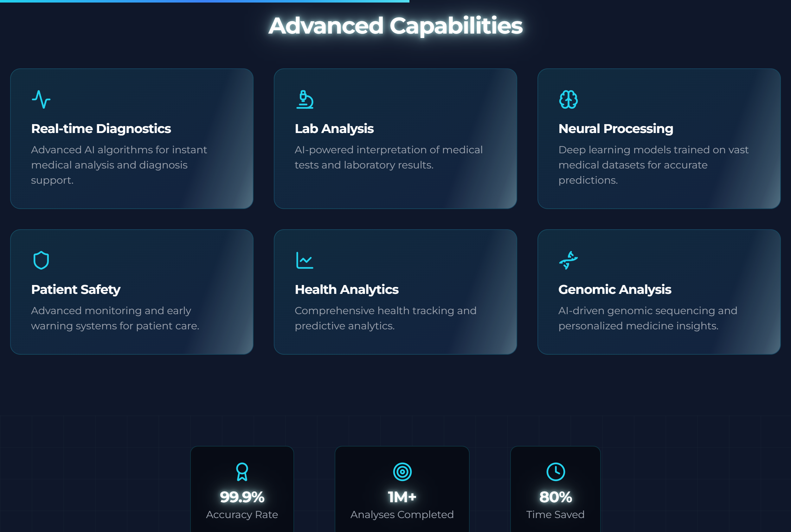Screen dimensions: 791x532
Task: Click the DNA Genomic Analysis icon
Action: (568, 260)
